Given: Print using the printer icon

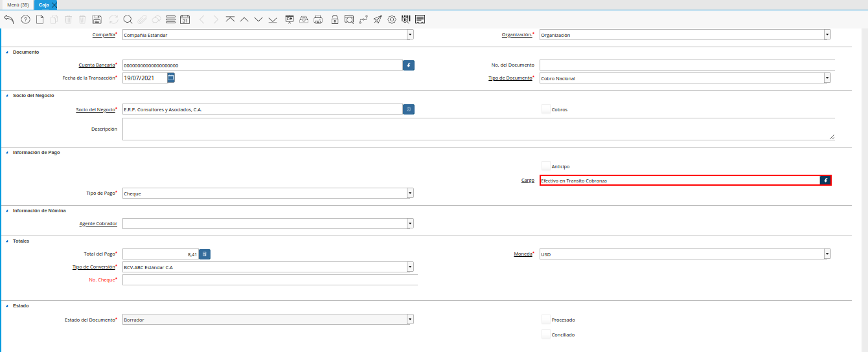Looking at the screenshot, I should 318,19.
